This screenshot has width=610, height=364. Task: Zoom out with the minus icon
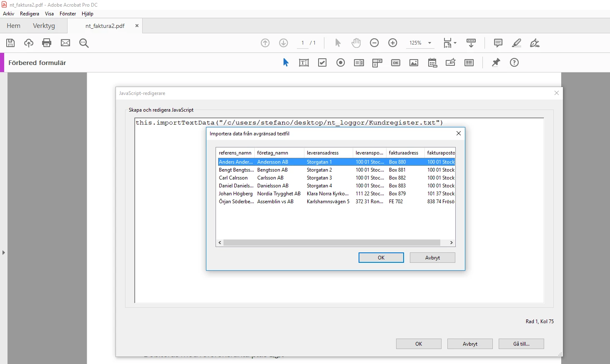point(374,43)
